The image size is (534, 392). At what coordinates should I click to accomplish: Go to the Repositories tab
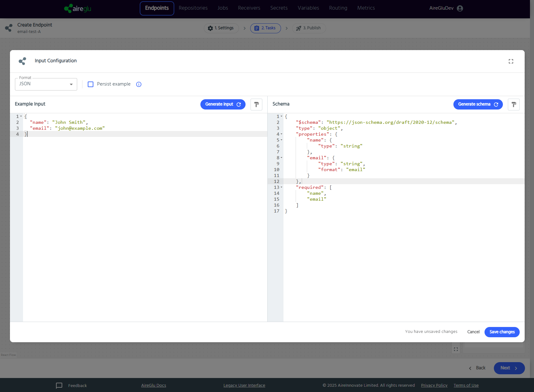click(x=193, y=8)
